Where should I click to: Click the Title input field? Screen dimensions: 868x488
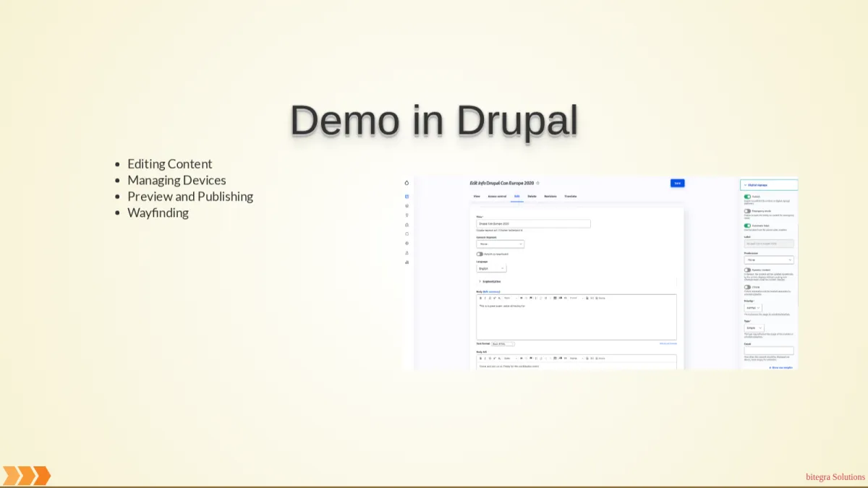tap(533, 224)
